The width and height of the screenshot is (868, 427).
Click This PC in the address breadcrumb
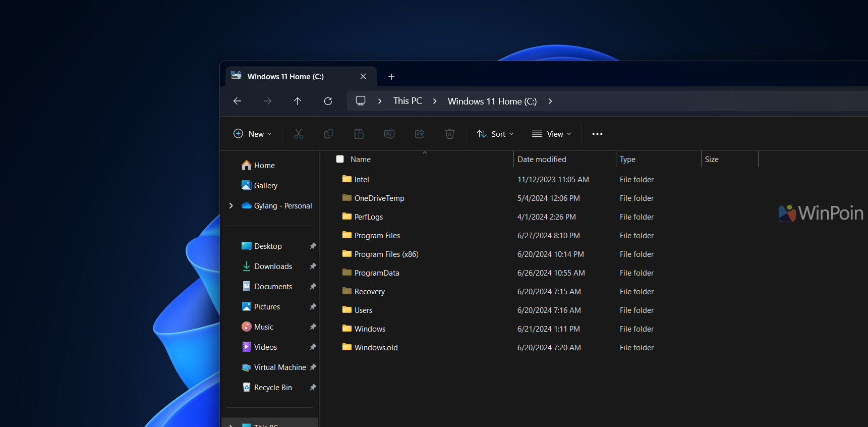(408, 101)
